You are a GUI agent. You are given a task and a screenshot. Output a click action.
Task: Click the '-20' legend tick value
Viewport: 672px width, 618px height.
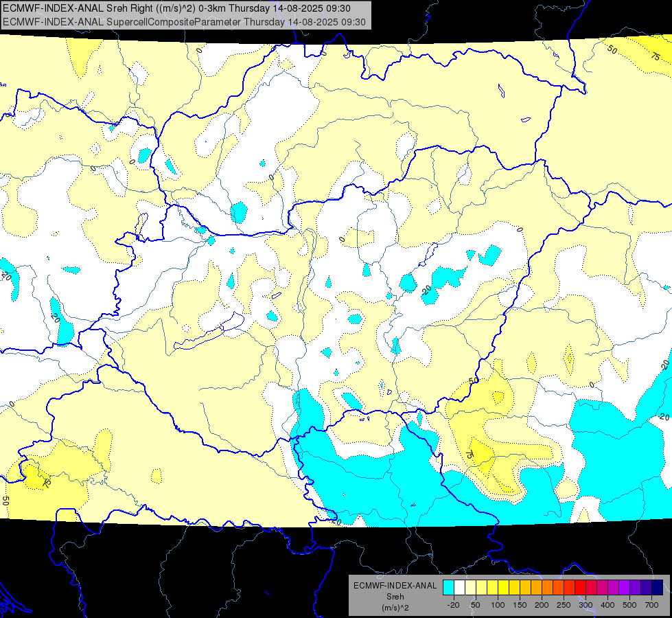pos(454,605)
